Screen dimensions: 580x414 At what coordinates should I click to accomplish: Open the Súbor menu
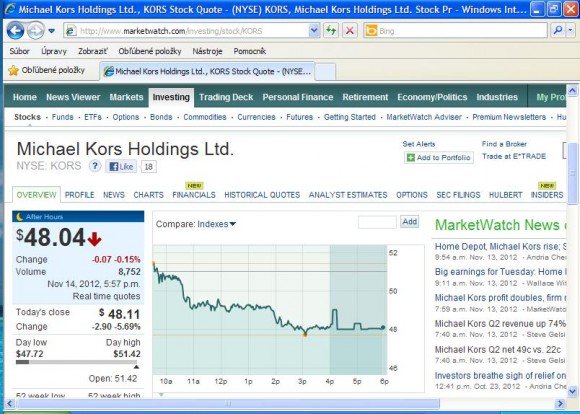tap(19, 51)
